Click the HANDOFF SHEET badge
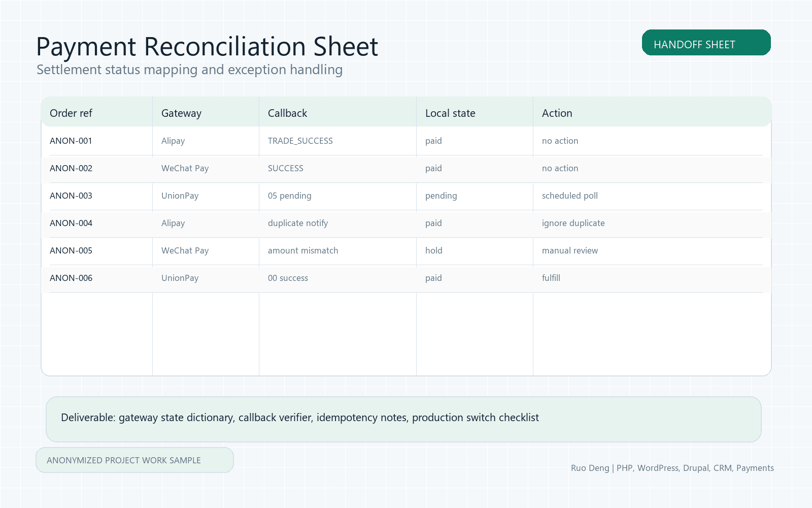This screenshot has width=812, height=508. pyautogui.click(x=706, y=43)
